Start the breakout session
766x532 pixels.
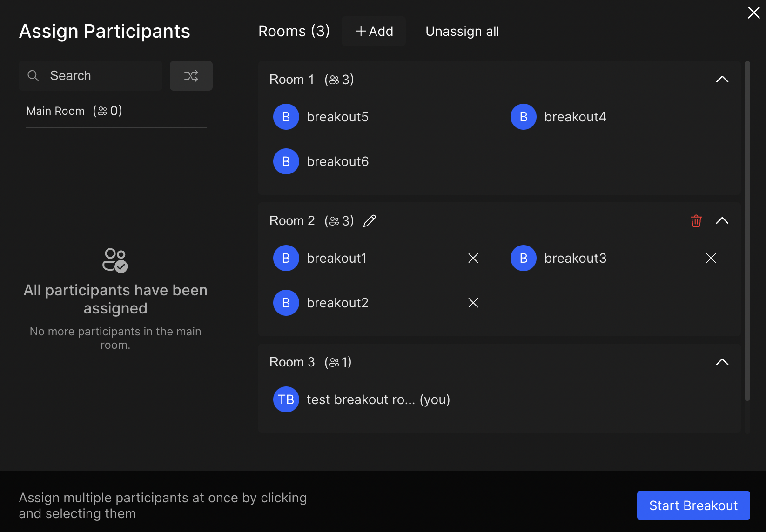(693, 505)
